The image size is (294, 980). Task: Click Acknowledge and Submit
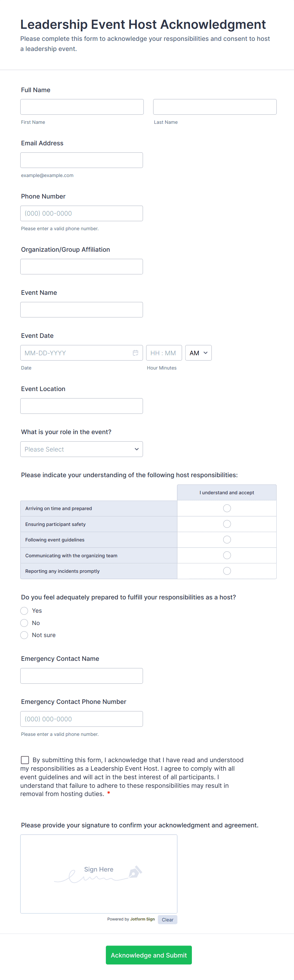[149, 955]
